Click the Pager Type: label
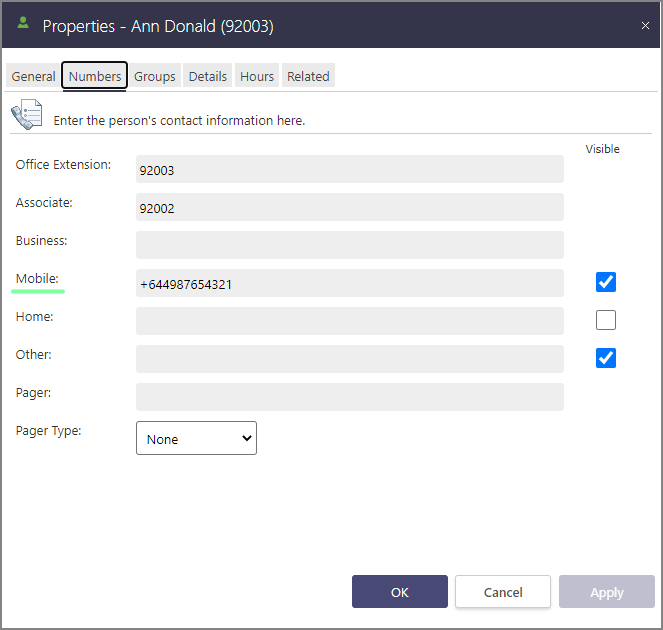 point(49,431)
